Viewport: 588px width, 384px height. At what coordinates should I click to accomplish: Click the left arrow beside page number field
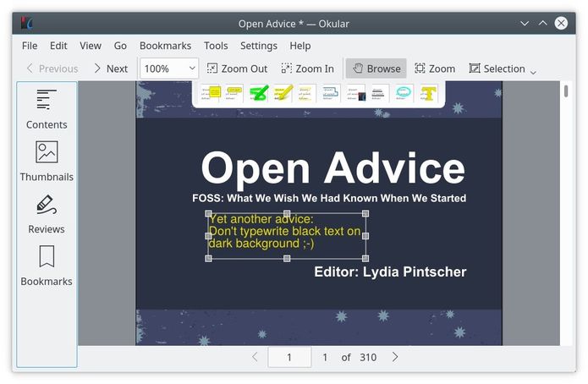point(255,357)
